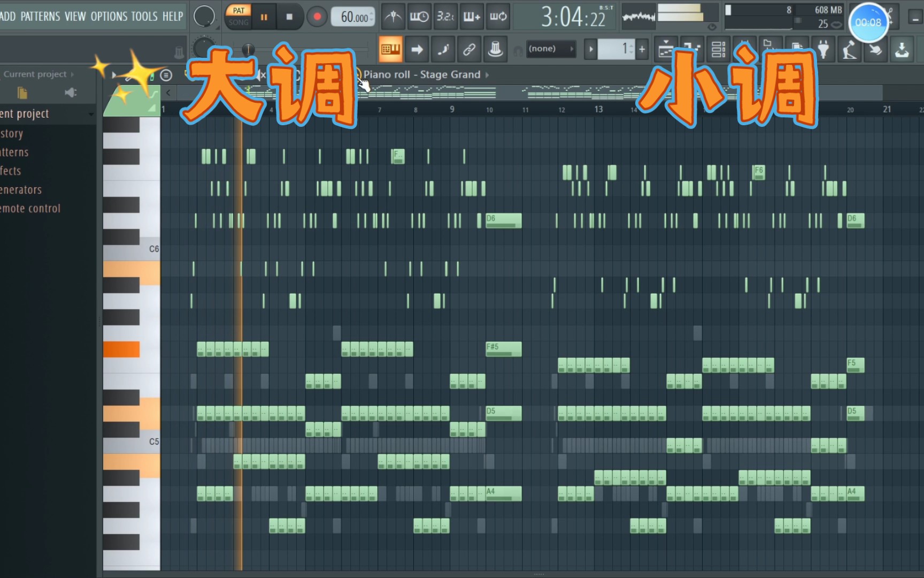Open the touch controller hand icon
This screenshot has height=578, width=924.
pos(876,50)
